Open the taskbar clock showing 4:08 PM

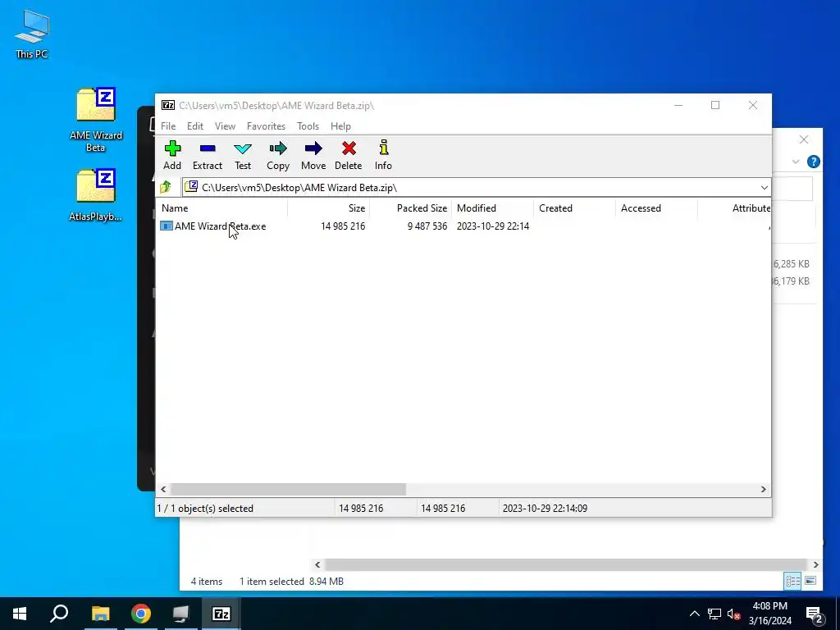pyautogui.click(x=769, y=614)
